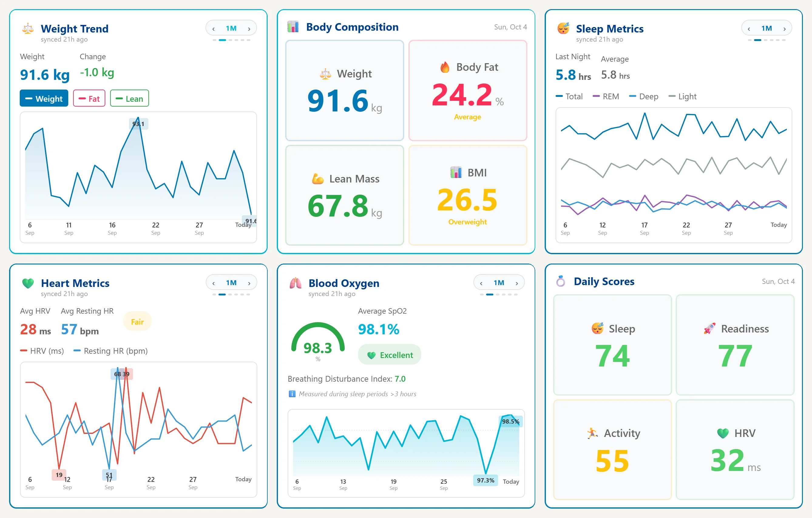This screenshot has width=812, height=518.
Task: Toggle the Light line in Sleep legend
Action: pos(682,97)
